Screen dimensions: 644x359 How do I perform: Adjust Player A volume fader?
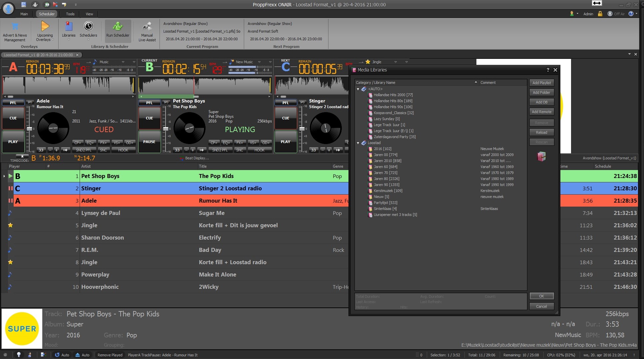coord(29,128)
